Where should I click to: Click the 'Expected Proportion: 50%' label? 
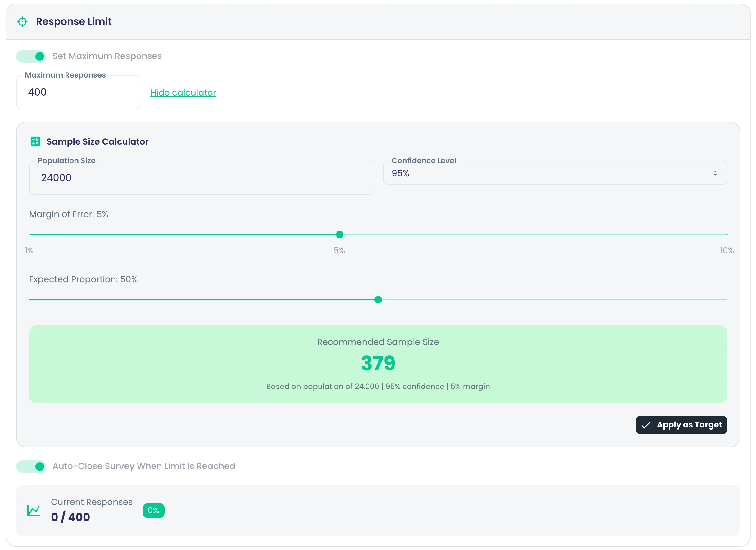point(83,279)
